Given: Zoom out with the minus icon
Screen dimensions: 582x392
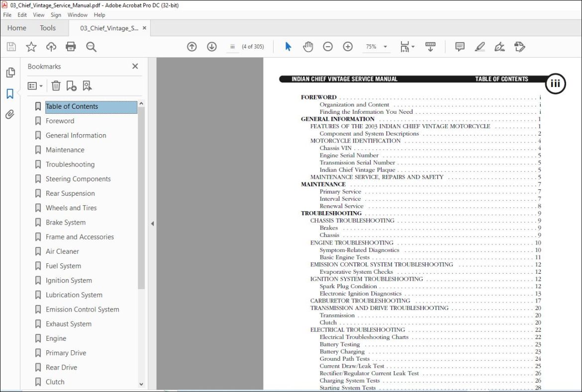Looking at the screenshot, I should [x=328, y=47].
